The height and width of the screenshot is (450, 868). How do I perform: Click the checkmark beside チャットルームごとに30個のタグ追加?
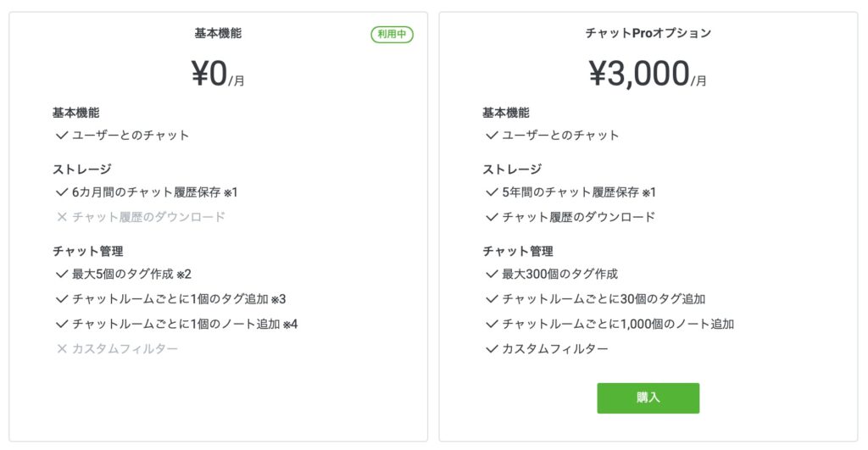tap(492, 299)
